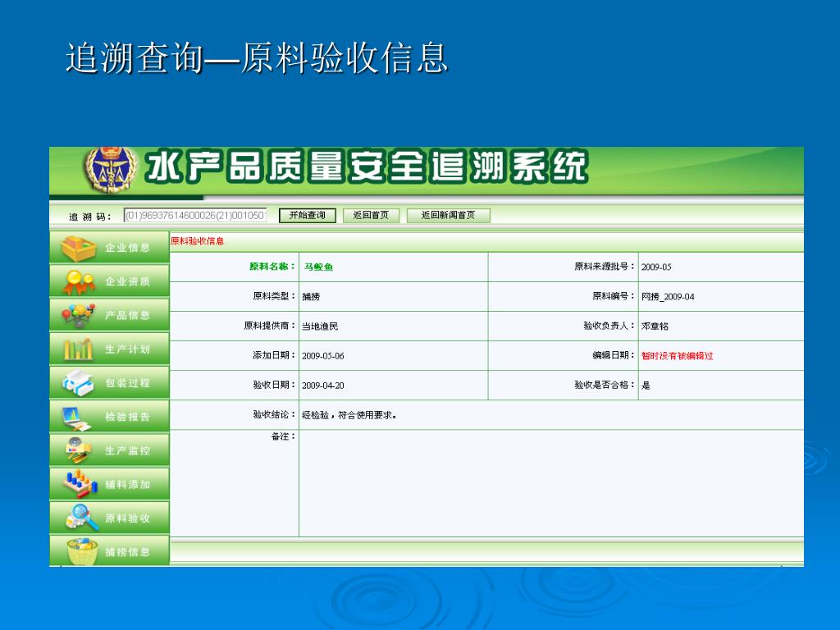The height and width of the screenshot is (630, 840).
Task: Click the 2009-05-06 added date
Action: 323,356
